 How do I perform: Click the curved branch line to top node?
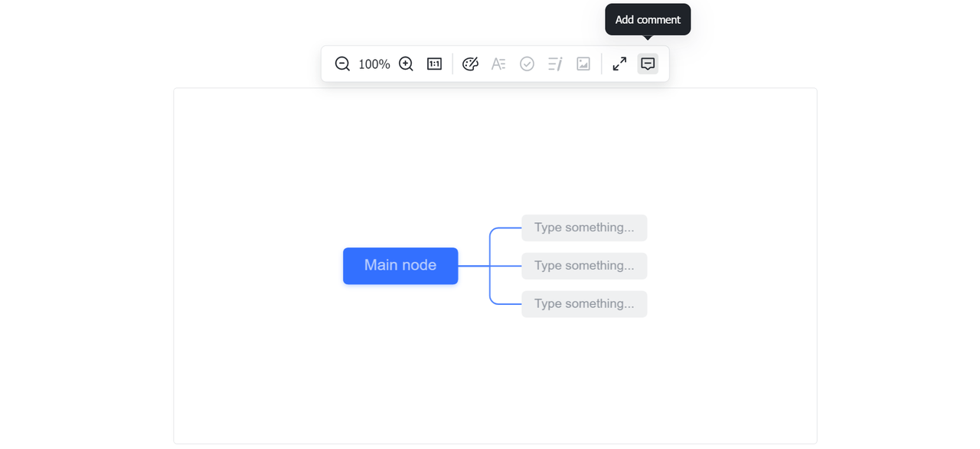[x=494, y=230]
